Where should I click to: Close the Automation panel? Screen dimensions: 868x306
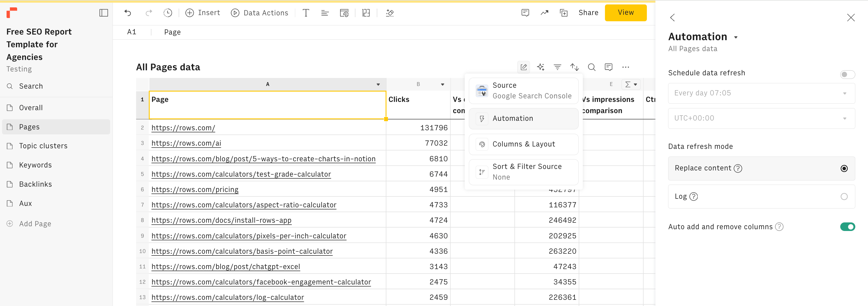[851, 17]
